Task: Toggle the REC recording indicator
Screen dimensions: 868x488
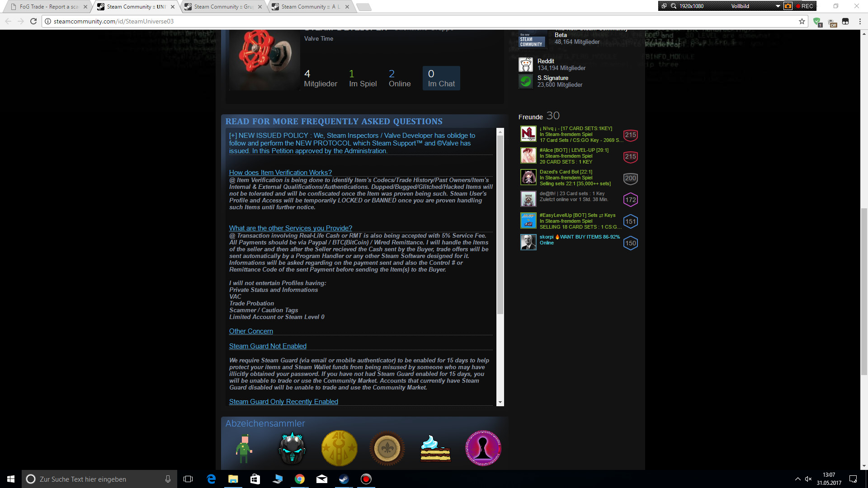Action: (x=805, y=6)
